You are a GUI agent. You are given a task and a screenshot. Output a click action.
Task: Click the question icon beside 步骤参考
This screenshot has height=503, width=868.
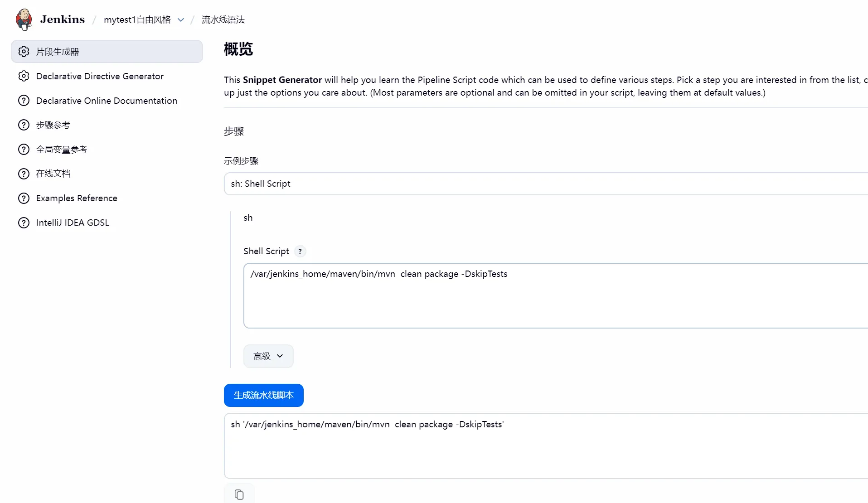click(x=24, y=125)
